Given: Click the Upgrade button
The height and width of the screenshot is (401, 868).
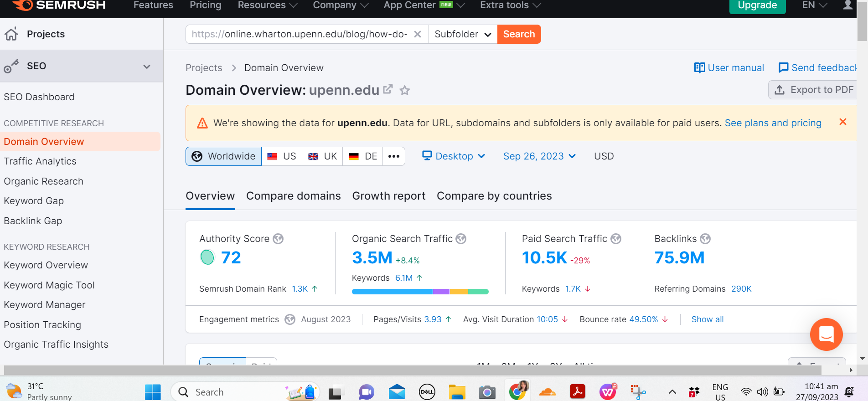Looking at the screenshot, I should point(757,5).
